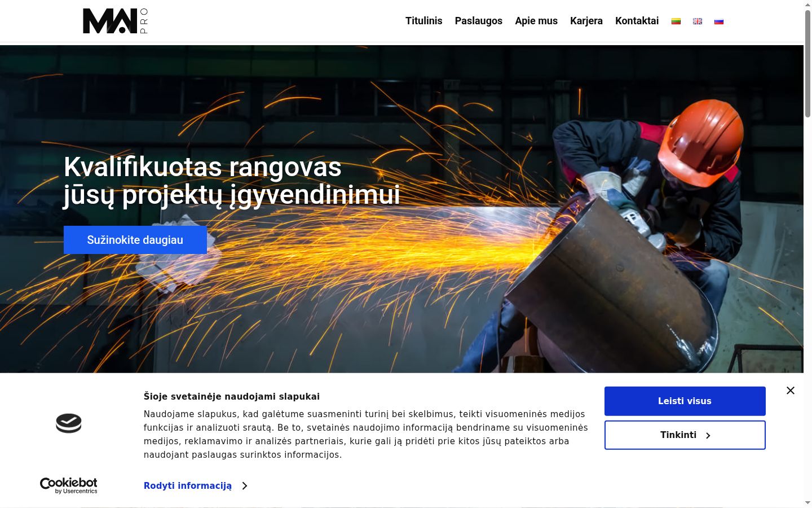Switch site language to Russian flag
812x508 pixels.
tap(719, 21)
